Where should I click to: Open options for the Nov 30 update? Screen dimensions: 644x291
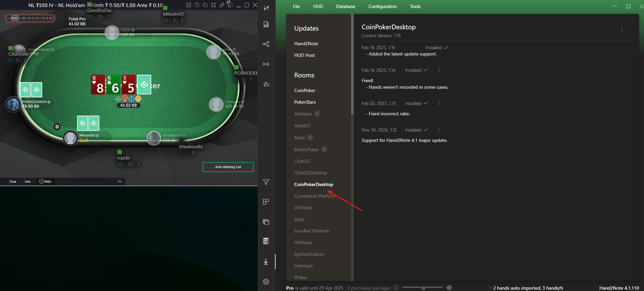coord(439,130)
